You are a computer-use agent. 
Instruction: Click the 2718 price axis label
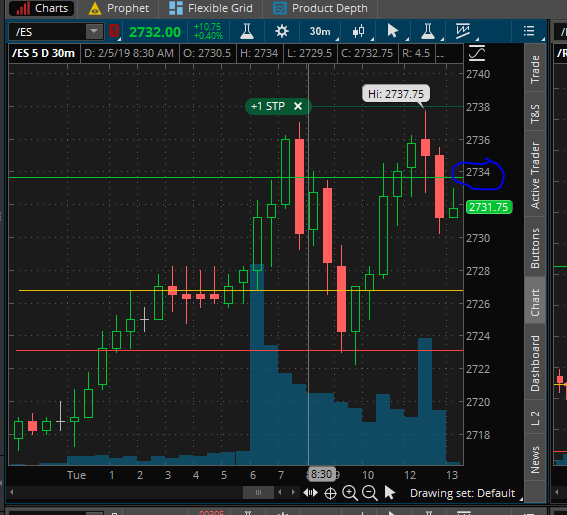[478, 435]
